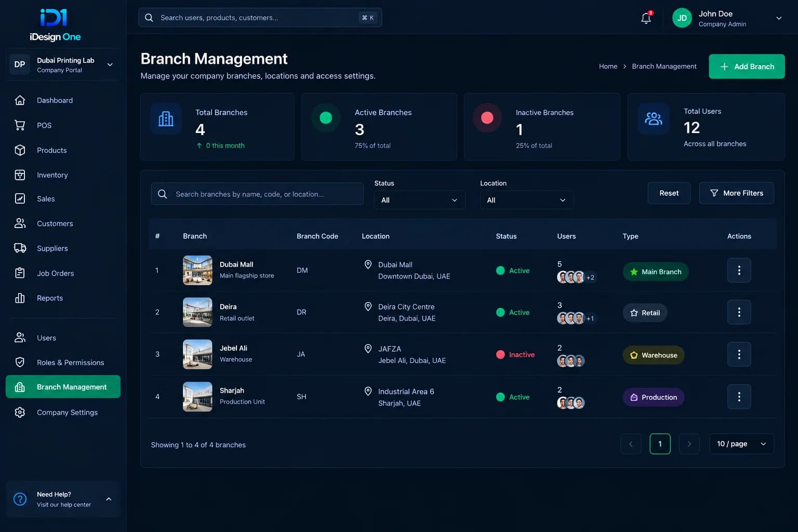Click the iDesign One logo

[x=55, y=25]
